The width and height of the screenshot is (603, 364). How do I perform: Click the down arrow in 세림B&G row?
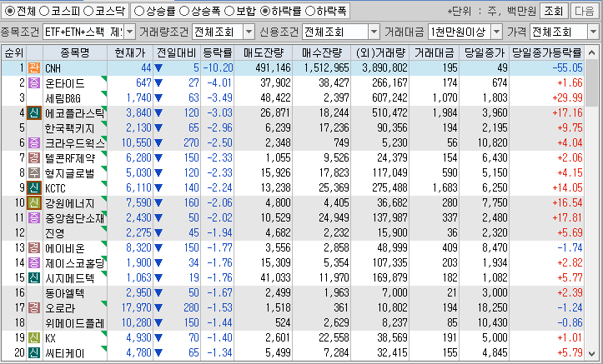coord(158,98)
